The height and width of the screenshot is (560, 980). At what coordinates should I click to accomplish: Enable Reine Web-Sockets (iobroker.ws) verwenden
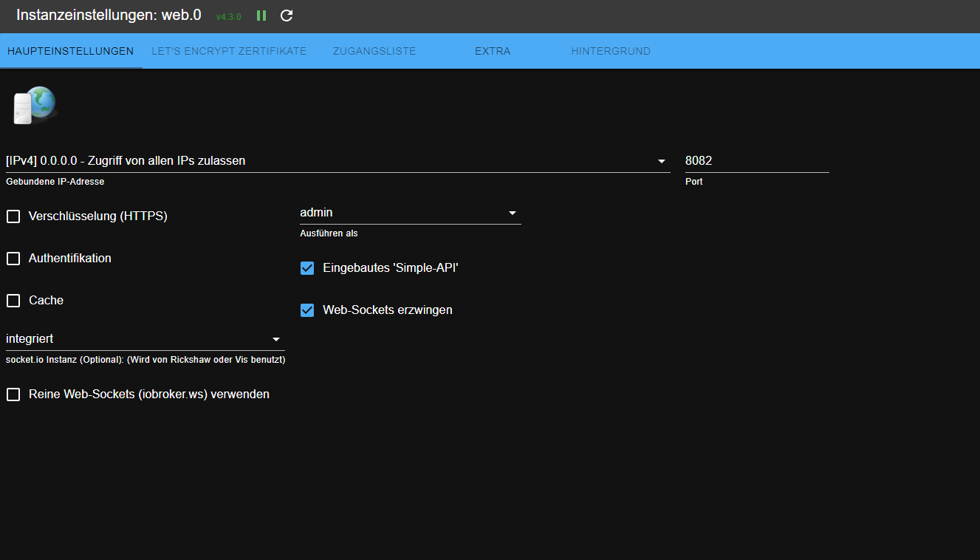(13, 395)
